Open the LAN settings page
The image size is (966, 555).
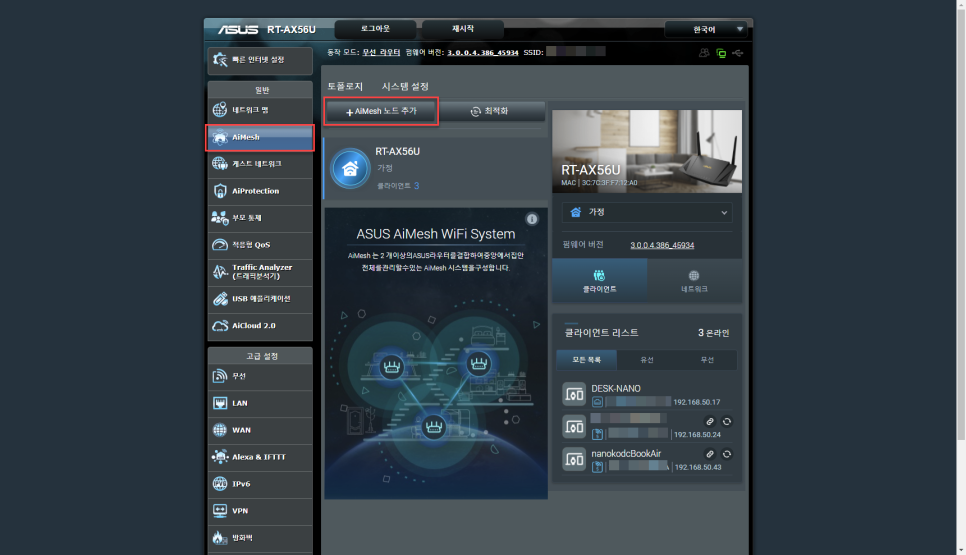[x=260, y=403]
